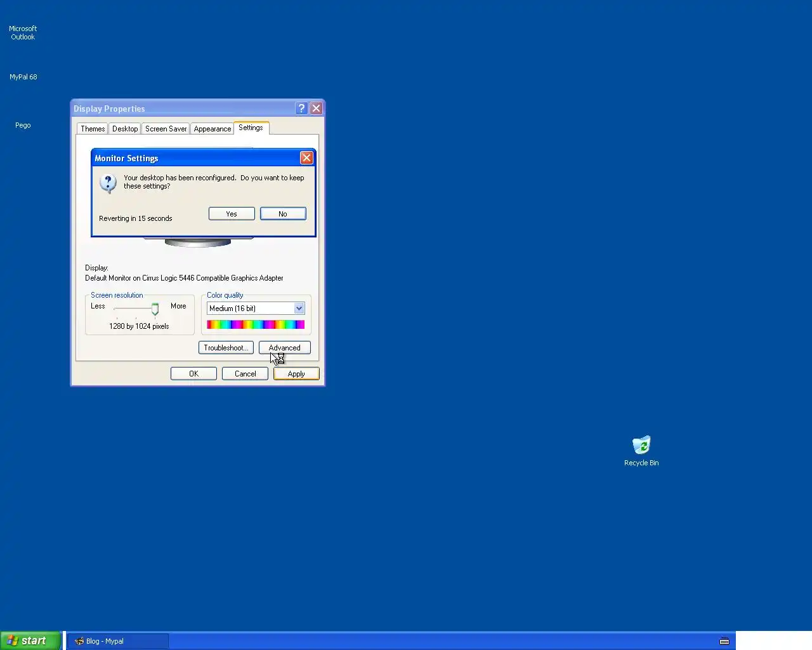
Task: Switch to the Themes tab
Action: (93, 129)
